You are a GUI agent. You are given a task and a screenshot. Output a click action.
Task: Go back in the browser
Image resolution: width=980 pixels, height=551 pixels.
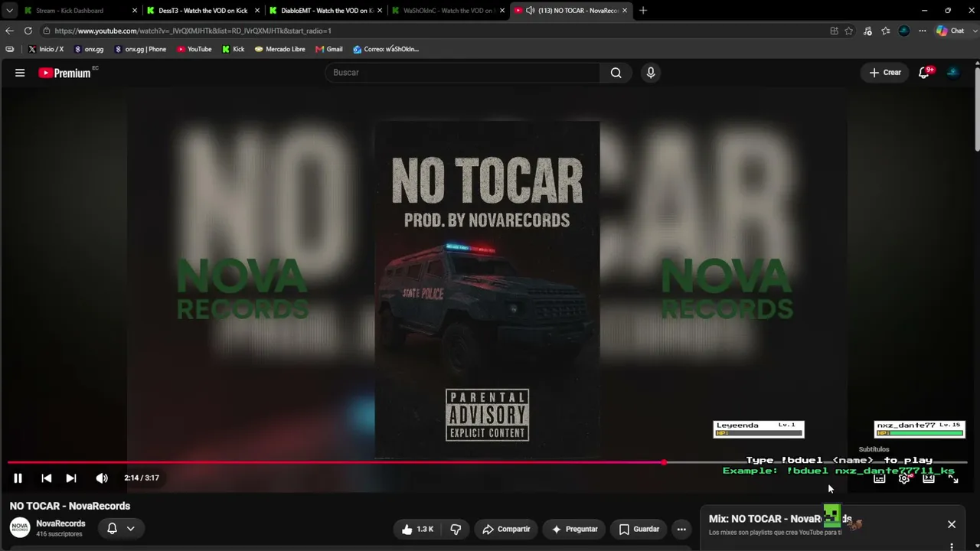tap(9, 31)
